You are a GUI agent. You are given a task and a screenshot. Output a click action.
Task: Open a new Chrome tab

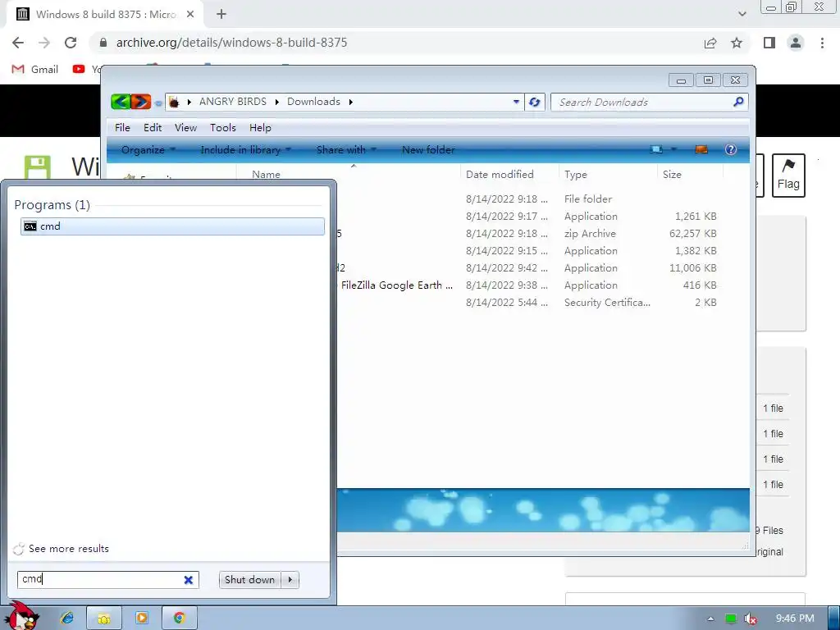click(x=221, y=15)
